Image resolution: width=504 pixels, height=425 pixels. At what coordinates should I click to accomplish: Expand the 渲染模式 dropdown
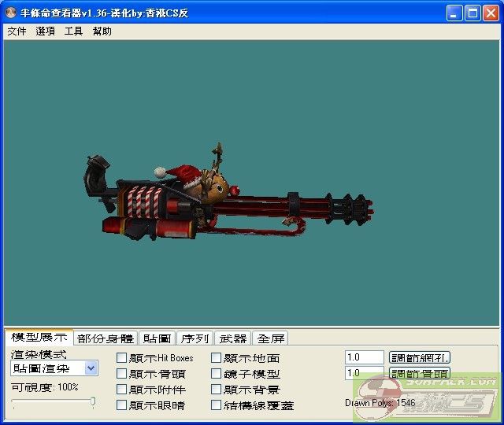click(91, 368)
